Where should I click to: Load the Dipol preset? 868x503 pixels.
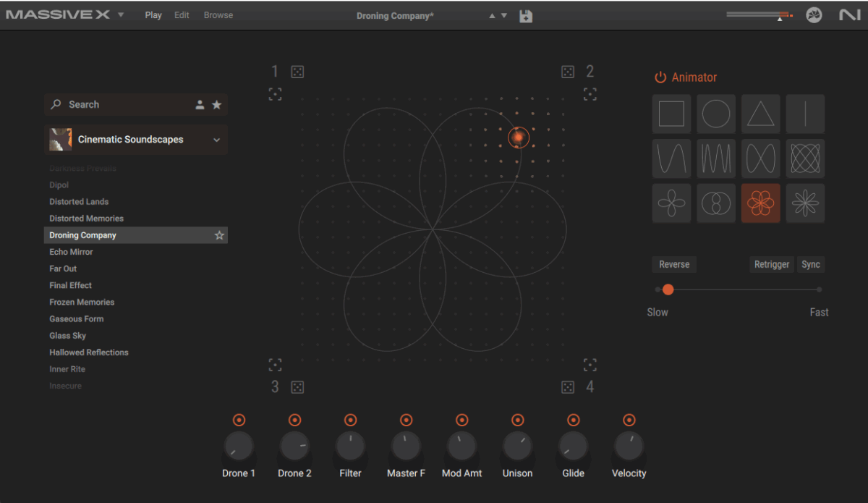pyautogui.click(x=59, y=185)
